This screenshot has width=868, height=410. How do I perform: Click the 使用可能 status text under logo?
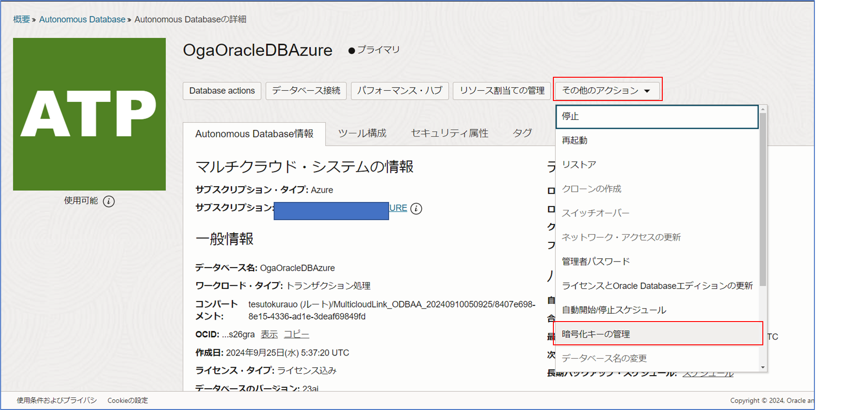click(81, 201)
